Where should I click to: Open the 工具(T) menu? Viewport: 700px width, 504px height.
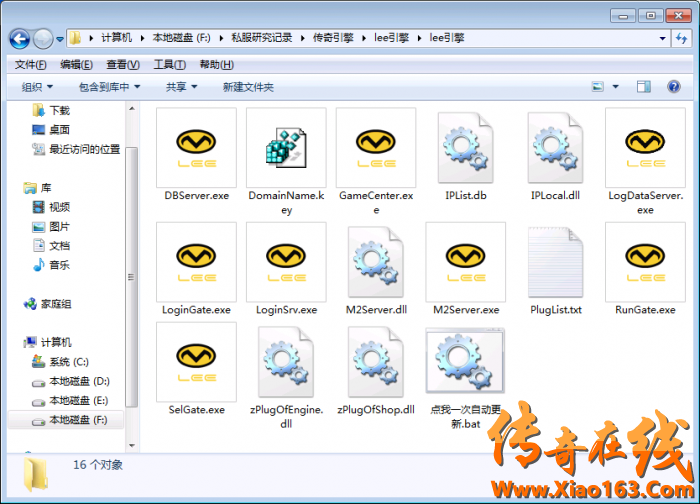[x=169, y=65]
